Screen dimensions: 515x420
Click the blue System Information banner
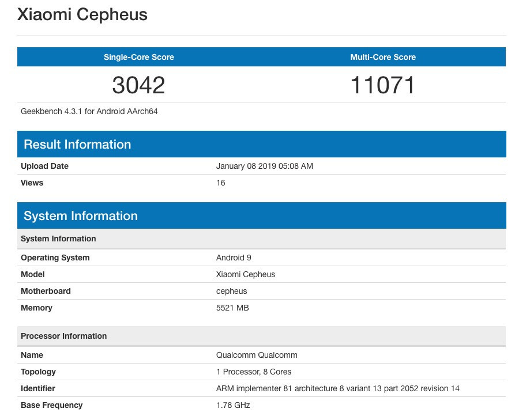[x=261, y=215]
